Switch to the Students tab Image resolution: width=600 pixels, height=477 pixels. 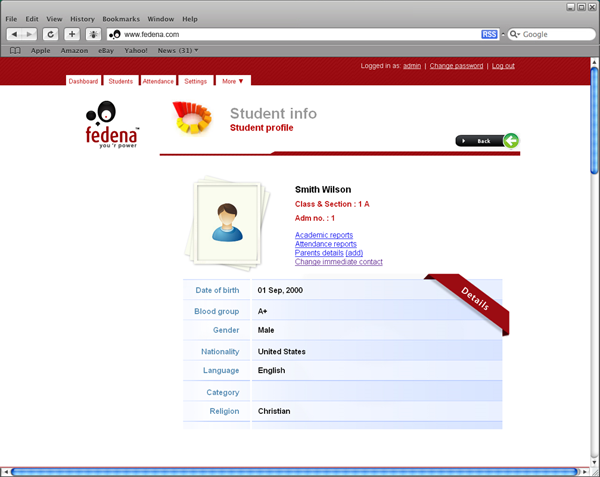(x=121, y=81)
